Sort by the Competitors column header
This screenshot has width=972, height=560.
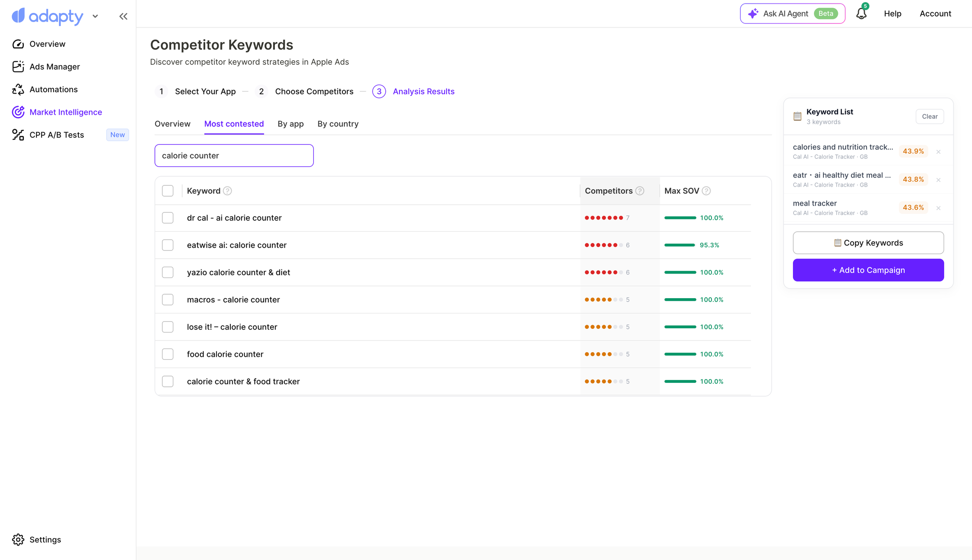(x=609, y=191)
